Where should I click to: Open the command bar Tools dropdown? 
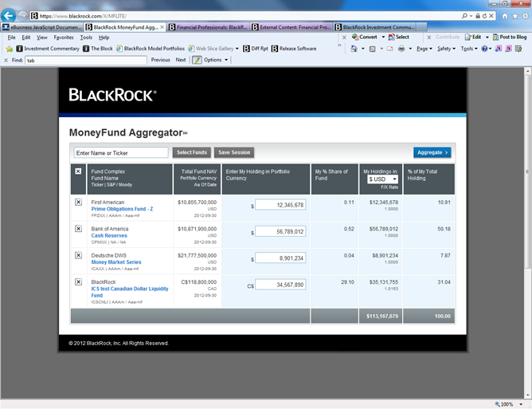pos(469,49)
